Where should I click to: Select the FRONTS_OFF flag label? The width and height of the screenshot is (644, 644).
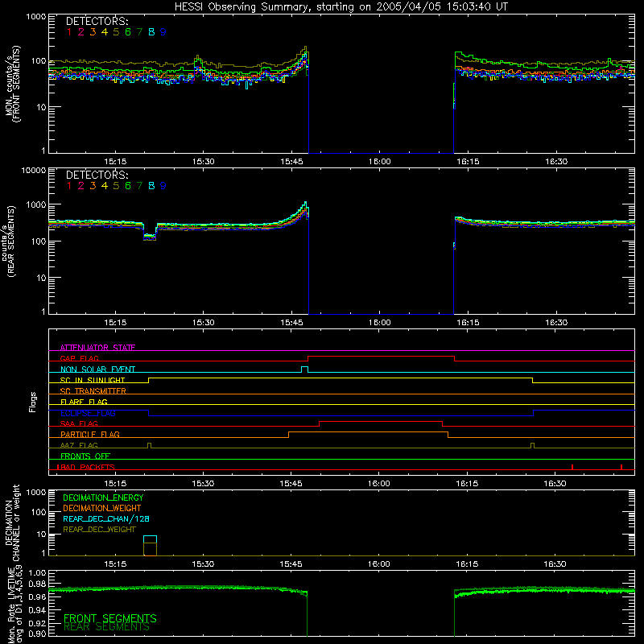click(85, 456)
